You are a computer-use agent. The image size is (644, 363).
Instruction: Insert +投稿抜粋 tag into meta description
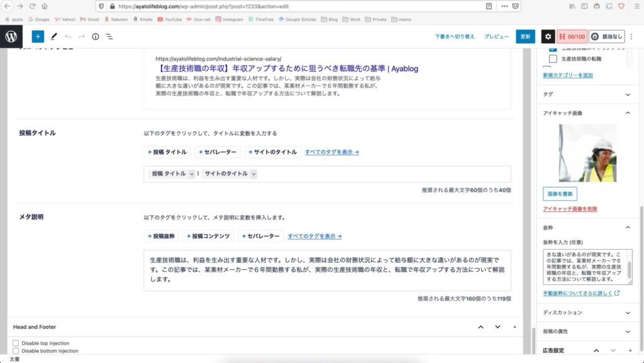point(162,236)
